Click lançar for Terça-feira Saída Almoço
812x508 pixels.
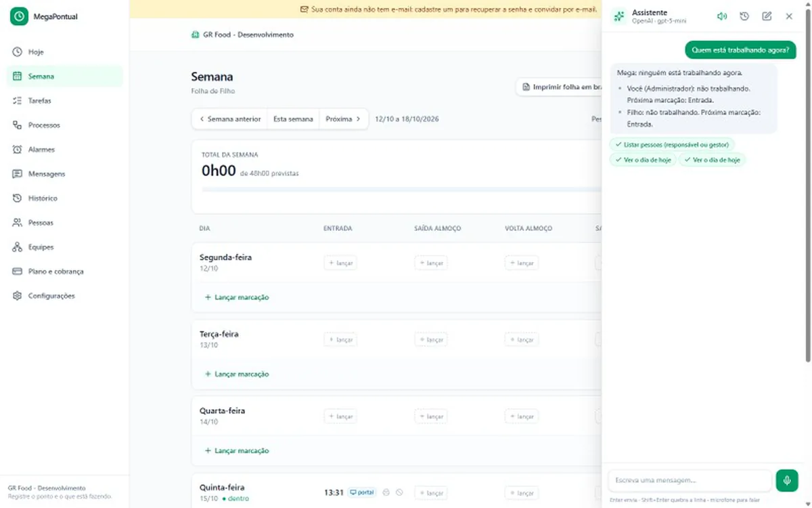click(431, 339)
